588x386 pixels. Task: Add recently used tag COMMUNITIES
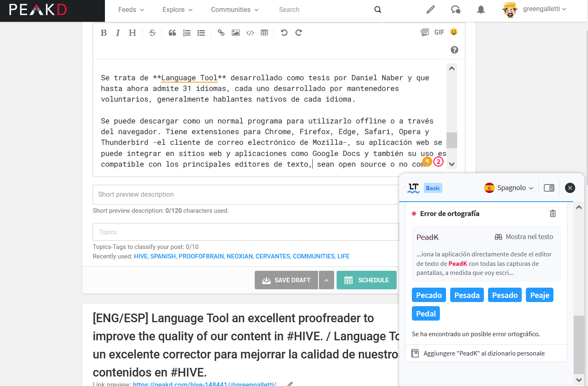(314, 256)
